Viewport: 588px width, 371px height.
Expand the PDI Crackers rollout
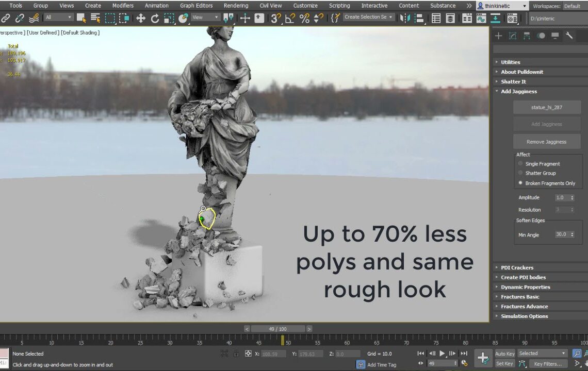click(x=517, y=267)
